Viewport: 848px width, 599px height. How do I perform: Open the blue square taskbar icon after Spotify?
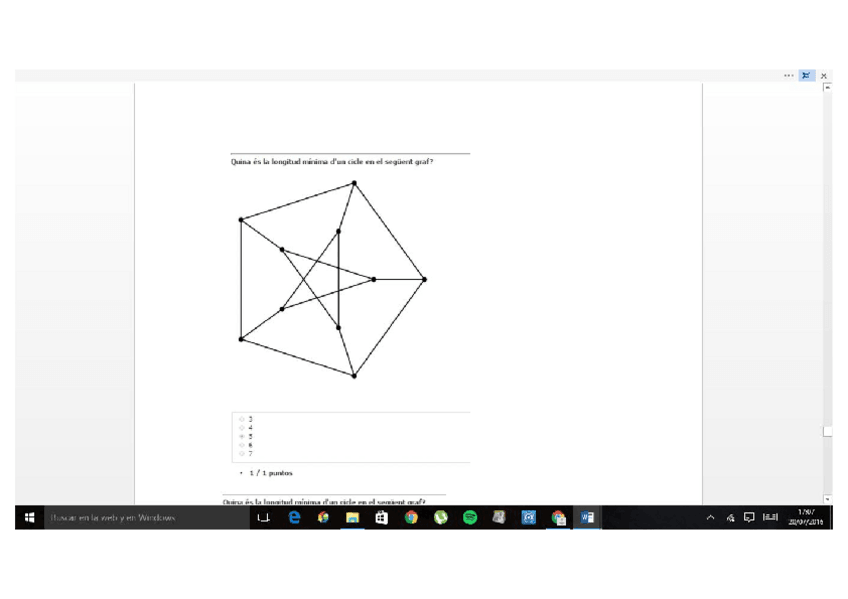pyautogui.click(x=528, y=517)
